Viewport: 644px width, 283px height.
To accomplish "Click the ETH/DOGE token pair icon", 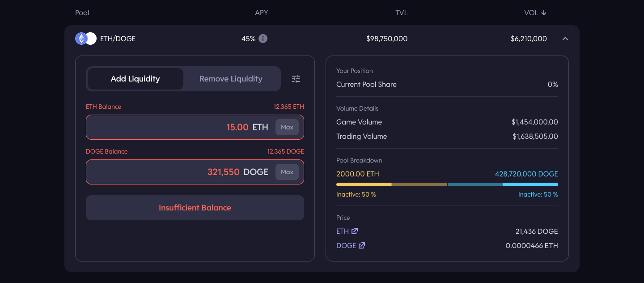I will (85, 39).
